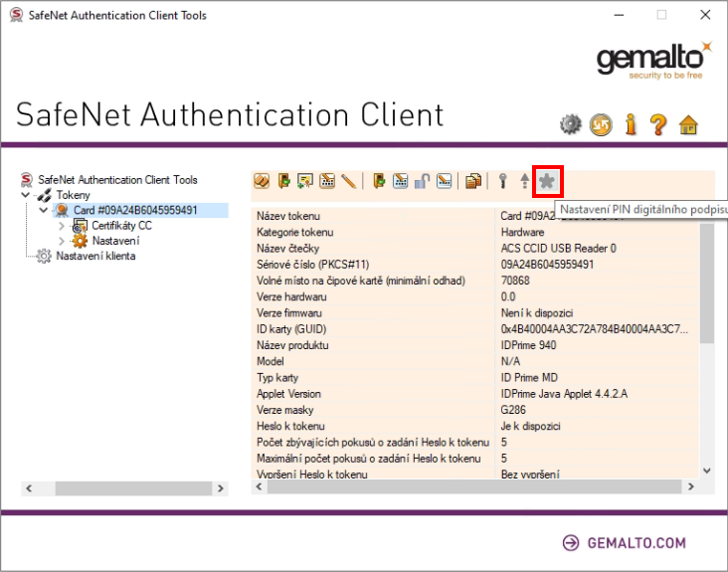Click details panel scroll-down arrow

click(x=707, y=471)
